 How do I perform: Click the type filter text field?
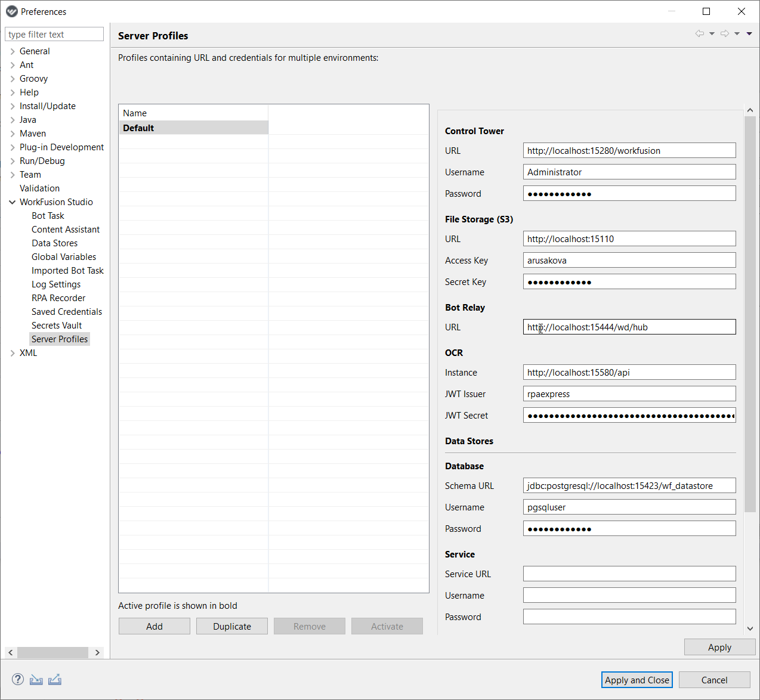click(x=54, y=35)
